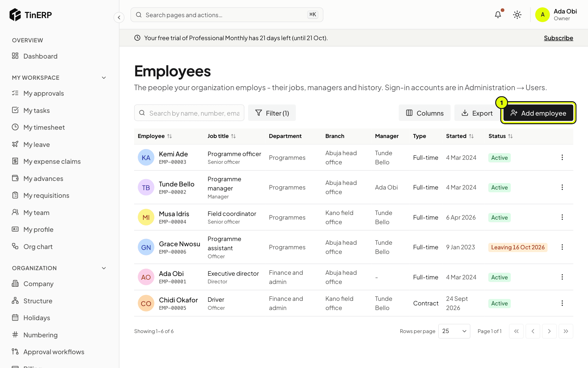Sort by the Employee column
588x368 pixels.
pos(155,136)
